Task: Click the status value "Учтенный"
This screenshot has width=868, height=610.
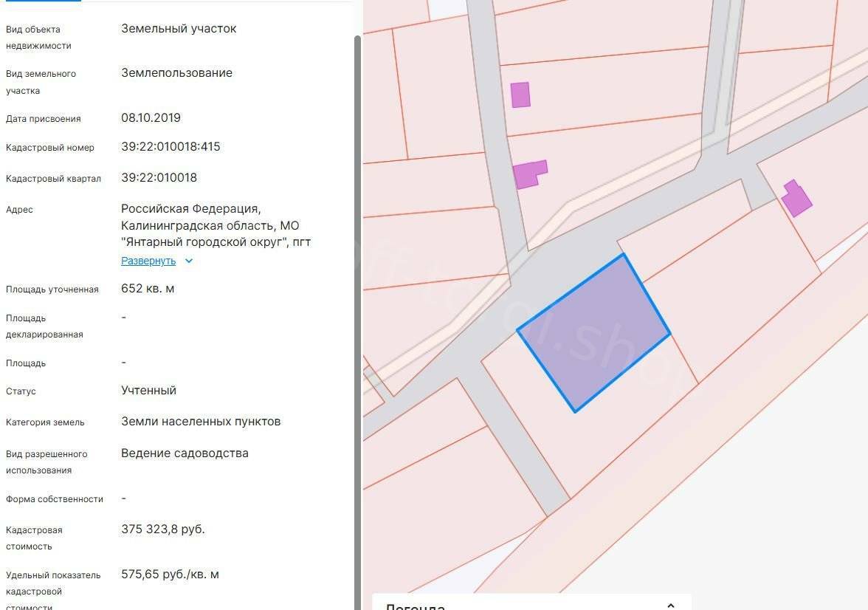Action: 148,390
